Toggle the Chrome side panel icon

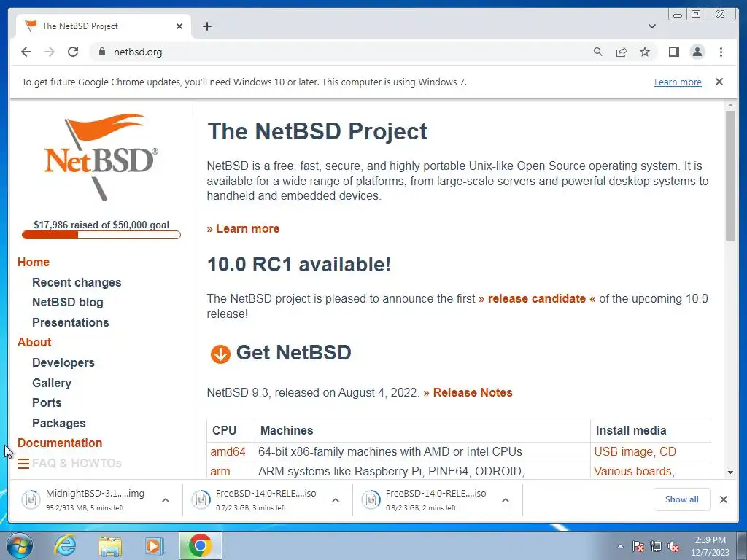pyautogui.click(x=673, y=52)
